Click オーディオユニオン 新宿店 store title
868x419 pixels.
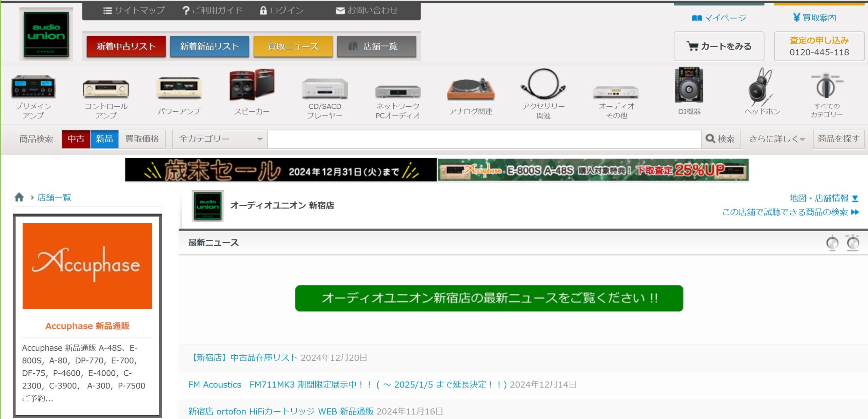tap(282, 206)
